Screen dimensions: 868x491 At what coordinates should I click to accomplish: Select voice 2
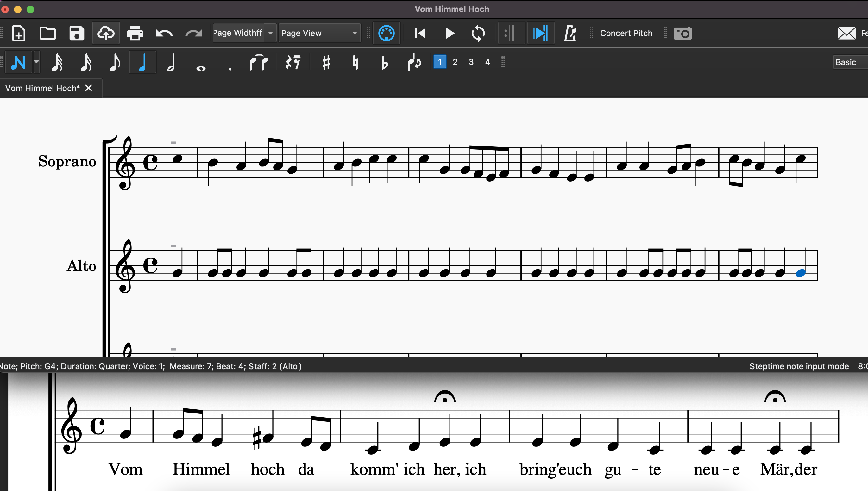coord(455,62)
